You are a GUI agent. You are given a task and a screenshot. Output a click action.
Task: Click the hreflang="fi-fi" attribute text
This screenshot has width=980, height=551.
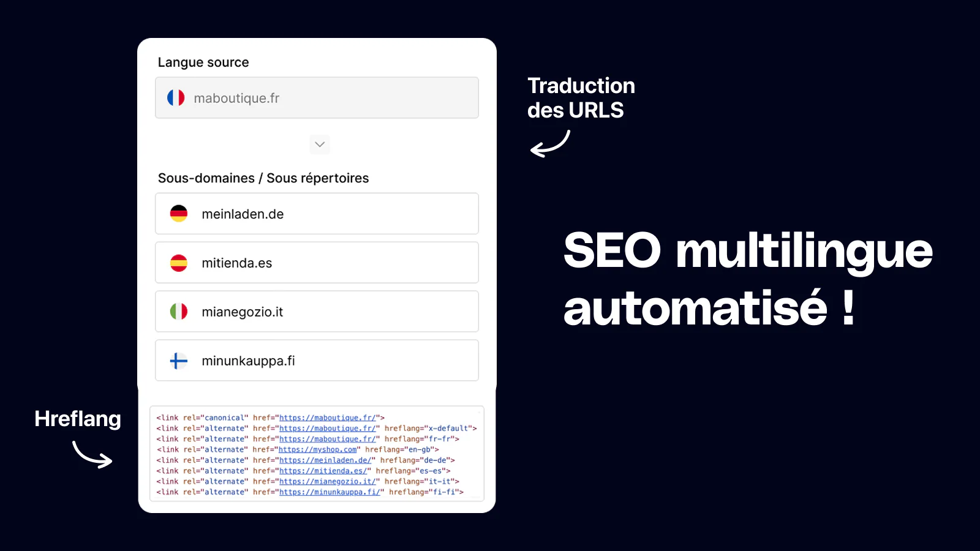(x=424, y=492)
